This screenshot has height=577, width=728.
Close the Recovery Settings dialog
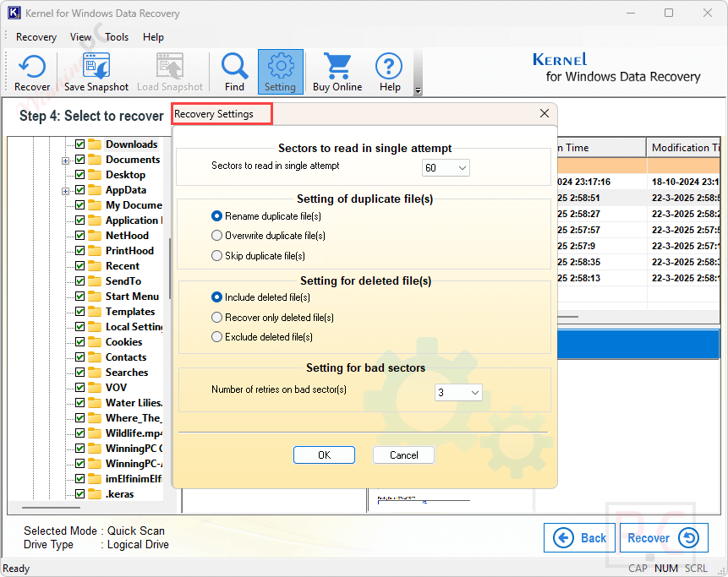click(x=545, y=114)
